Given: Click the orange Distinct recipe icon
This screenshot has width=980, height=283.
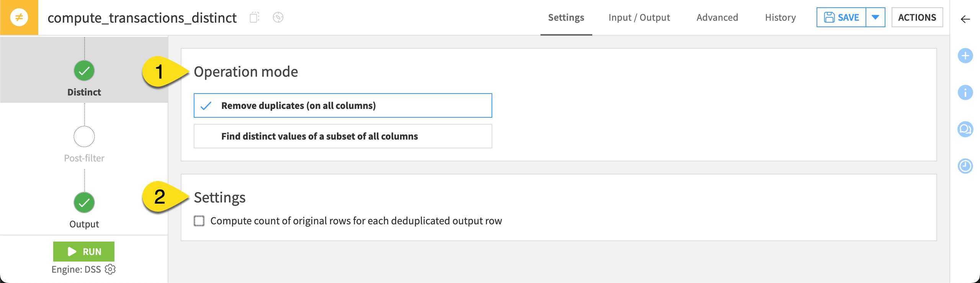Looking at the screenshot, I should pos(19,18).
